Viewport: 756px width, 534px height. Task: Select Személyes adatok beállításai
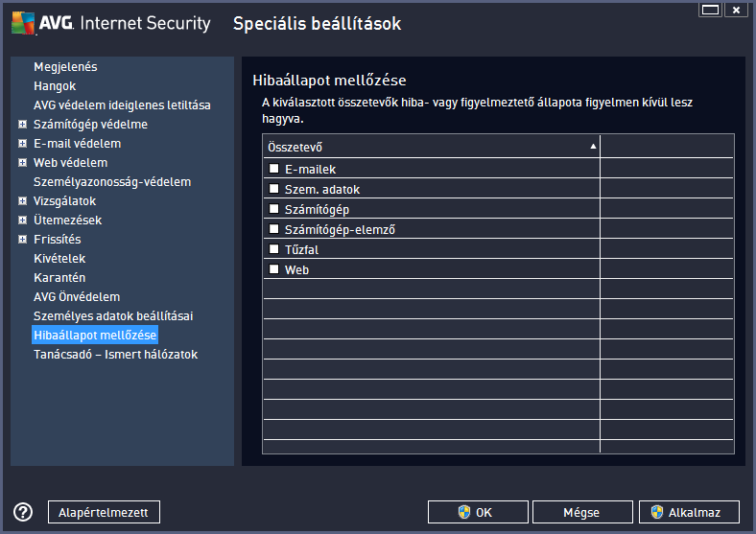point(113,316)
